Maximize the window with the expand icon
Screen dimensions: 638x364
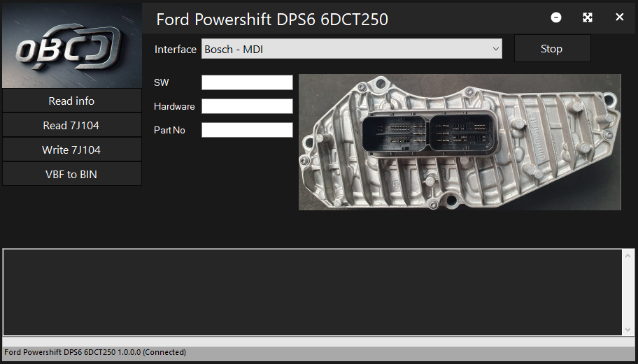point(588,17)
